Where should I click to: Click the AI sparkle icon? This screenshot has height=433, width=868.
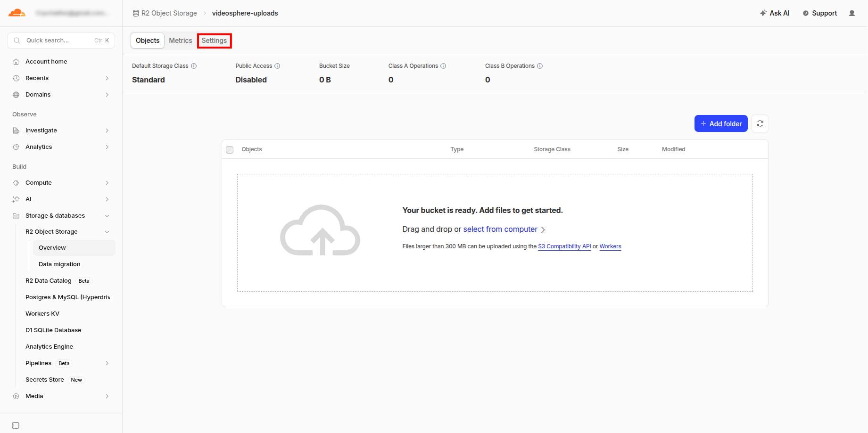coord(16,199)
